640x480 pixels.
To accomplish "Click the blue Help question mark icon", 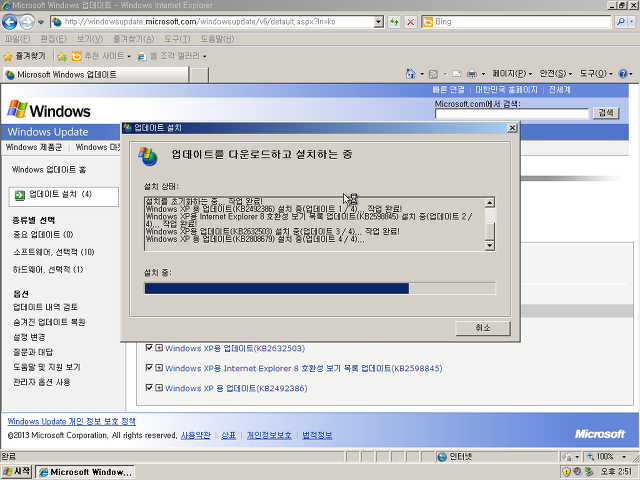I will 623,74.
